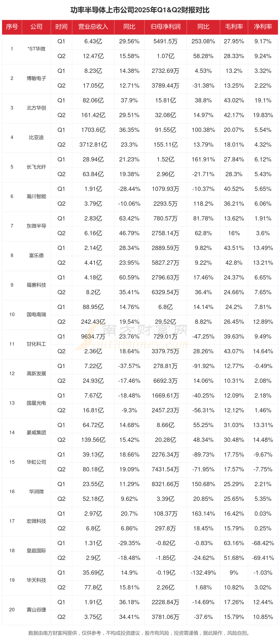Click the 序号 column header
The image size is (280, 644).
pyautogui.click(x=12, y=27)
